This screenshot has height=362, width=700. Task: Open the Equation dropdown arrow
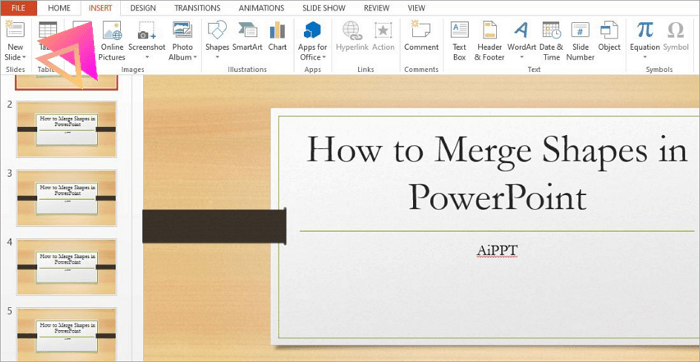coord(645,57)
